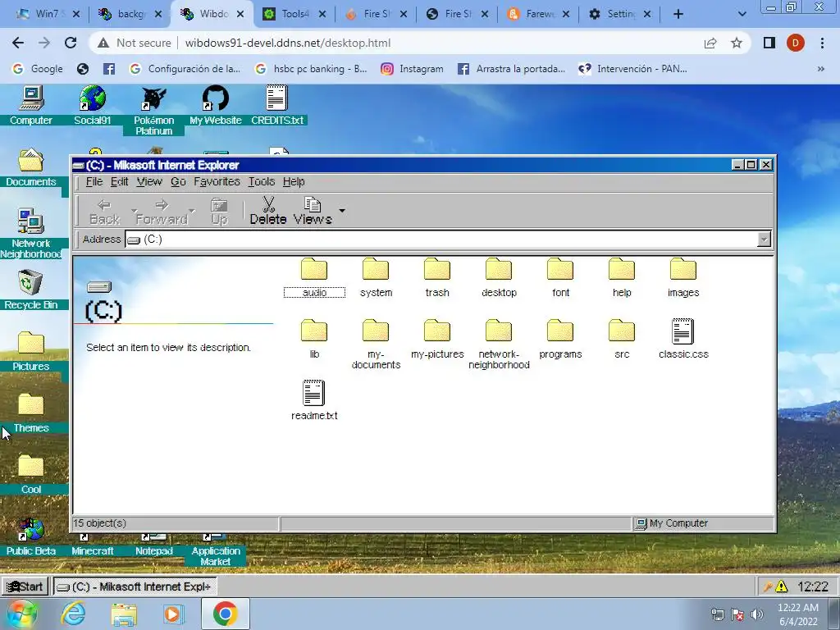The width and height of the screenshot is (840, 630).
Task: Open CREDITS.txt on the desktop
Action: click(277, 106)
